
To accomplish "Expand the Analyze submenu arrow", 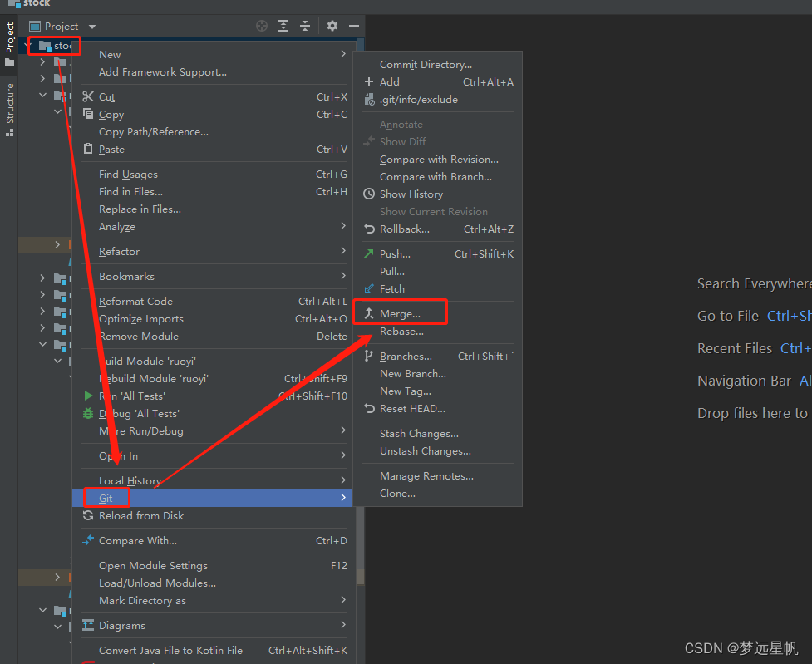I will [x=343, y=226].
